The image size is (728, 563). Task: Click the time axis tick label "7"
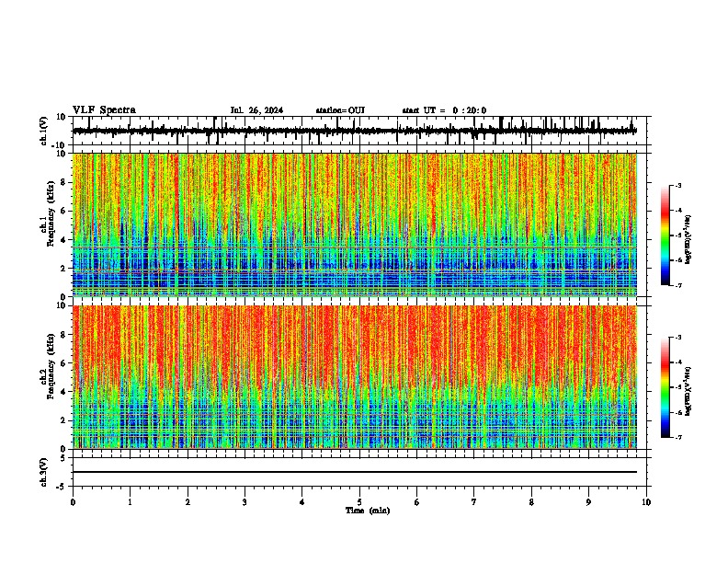[x=474, y=502]
